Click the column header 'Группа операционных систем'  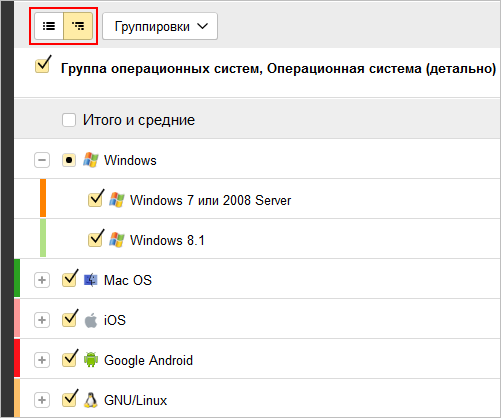coord(162,68)
